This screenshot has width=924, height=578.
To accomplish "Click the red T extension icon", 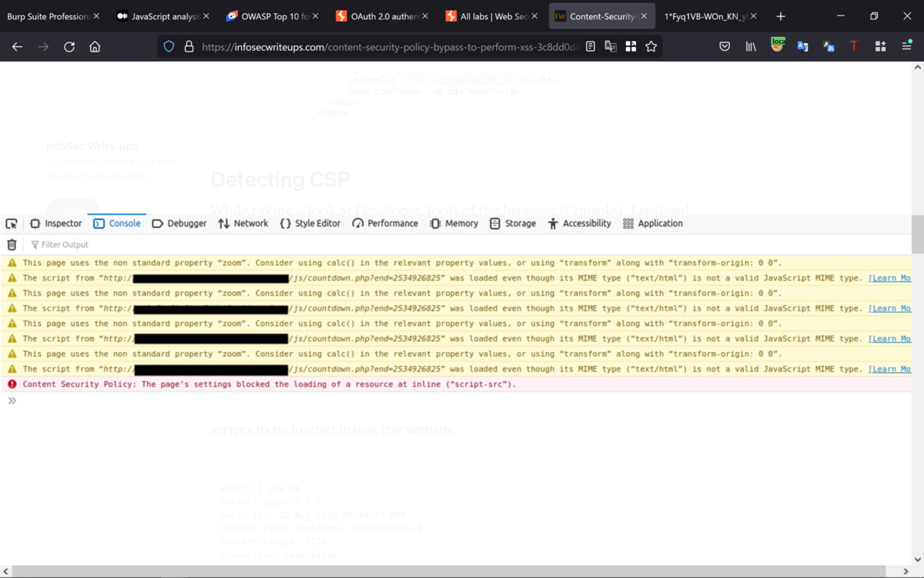I will (854, 47).
